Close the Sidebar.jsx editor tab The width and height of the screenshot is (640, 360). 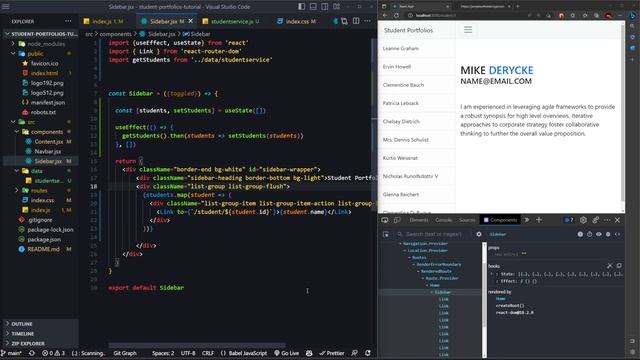191,21
